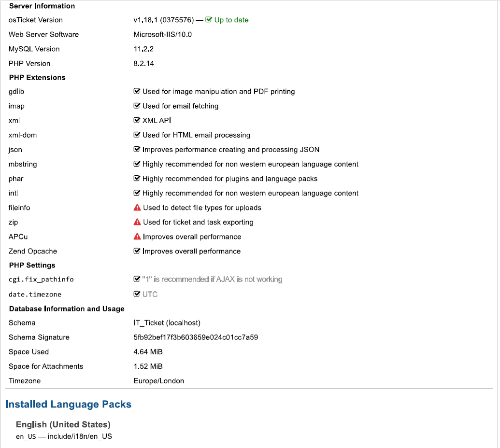Click the Zend Opcache check icon
Image resolution: width=500 pixels, height=448 pixels.
(137, 251)
